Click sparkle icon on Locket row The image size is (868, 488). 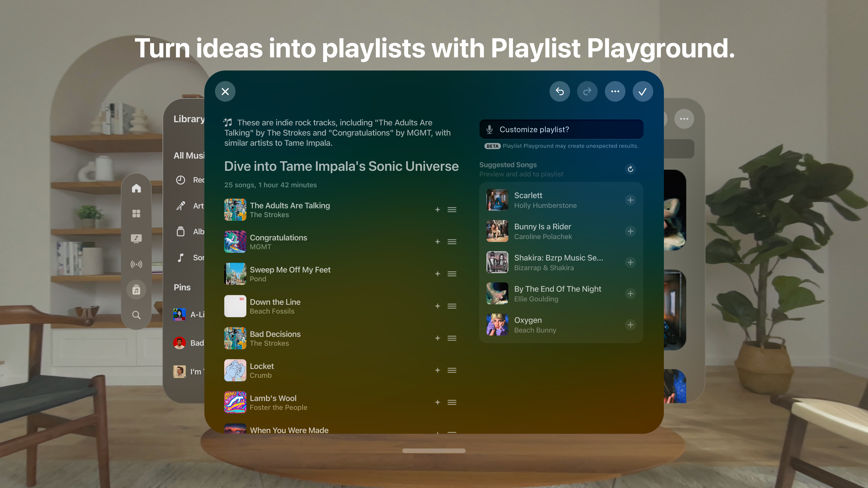coord(437,370)
